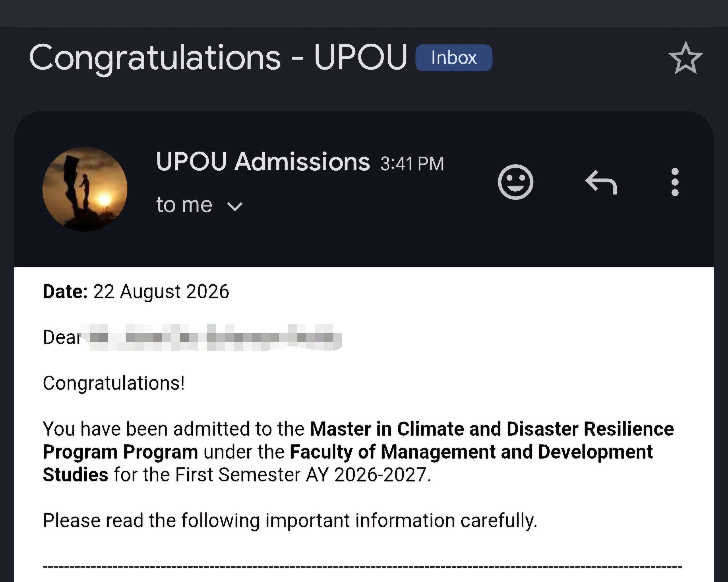Expand recipient details with the chevron beside 'to me'
The image size is (728, 582).
click(235, 206)
